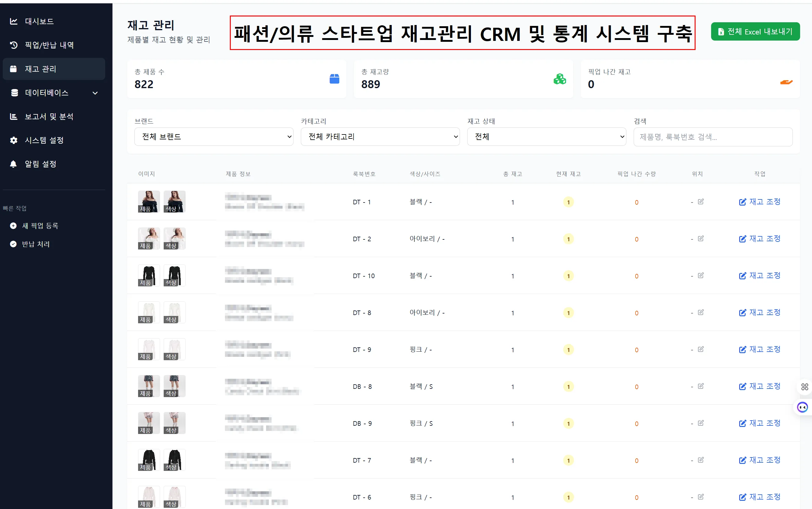
Task: Expand the 데이터베이스 chevron
Action: click(x=95, y=93)
